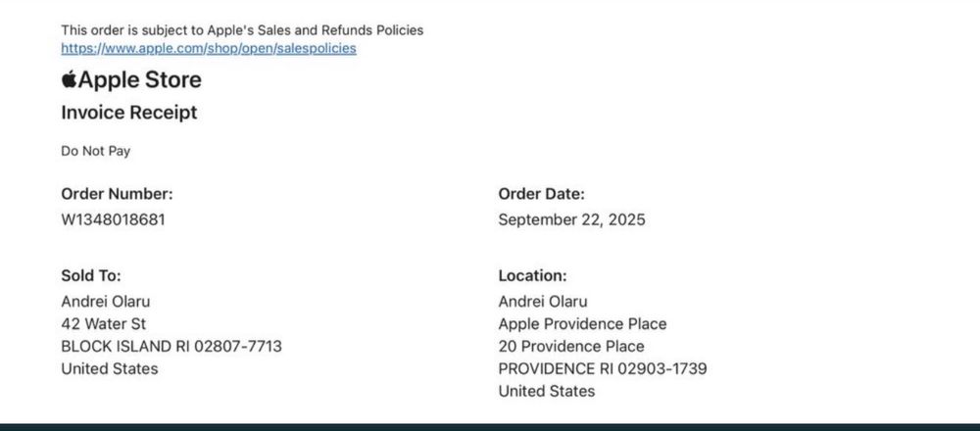Click Andrei Olaru under Sold To
The width and height of the screenshot is (980, 431).
(106, 301)
